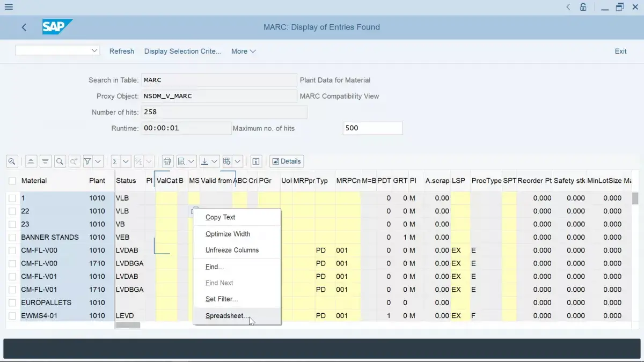Click the Print icon
This screenshot has height=362, width=644.
(x=167, y=161)
